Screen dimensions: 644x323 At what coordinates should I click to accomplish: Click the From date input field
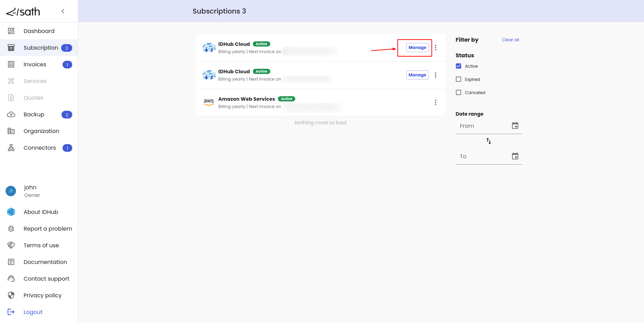pos(483,126)
